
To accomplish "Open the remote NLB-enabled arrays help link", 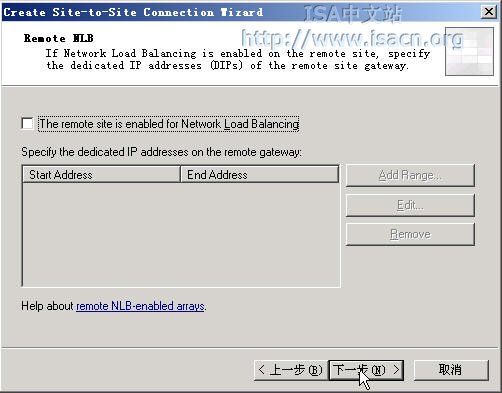I will coord(140,306).
